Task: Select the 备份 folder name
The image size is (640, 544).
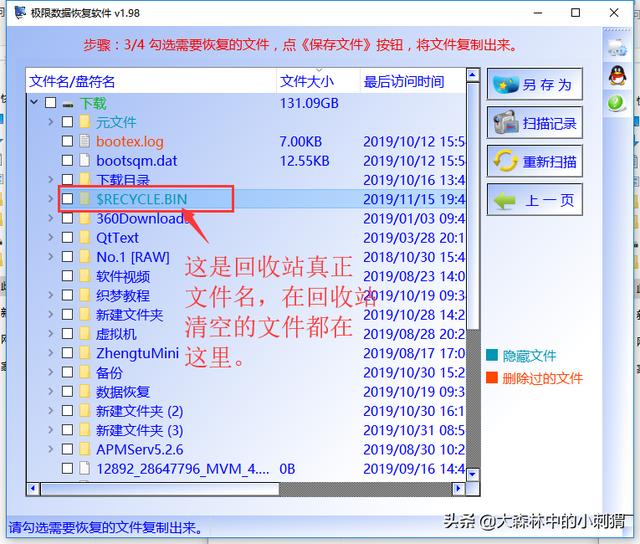Action: click(x=109, y=372)
